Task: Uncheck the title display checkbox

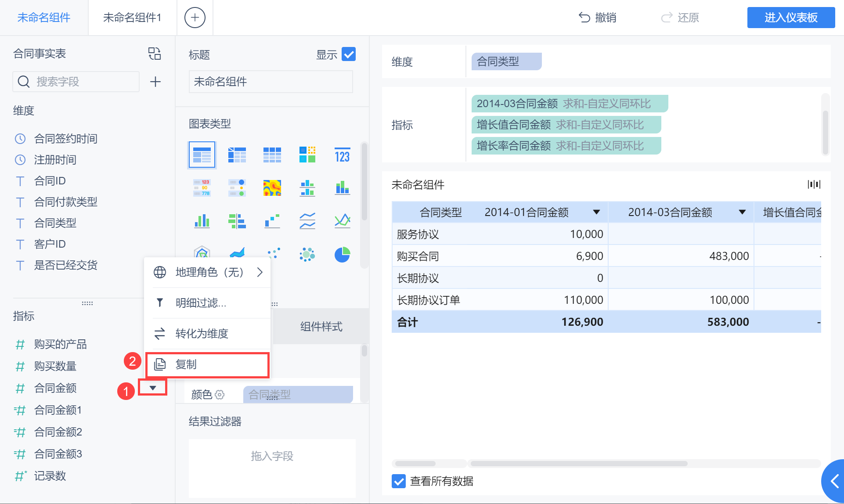Action: (348, 54)
